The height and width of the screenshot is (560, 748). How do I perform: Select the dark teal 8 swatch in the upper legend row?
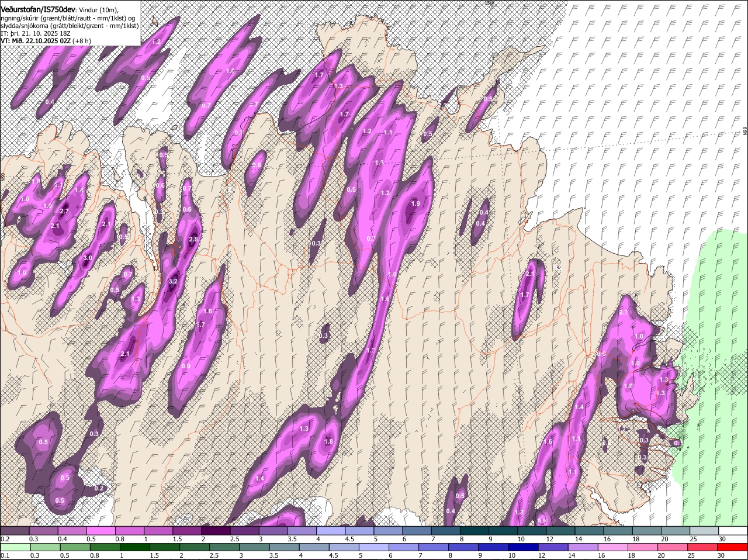click(473, 531)
